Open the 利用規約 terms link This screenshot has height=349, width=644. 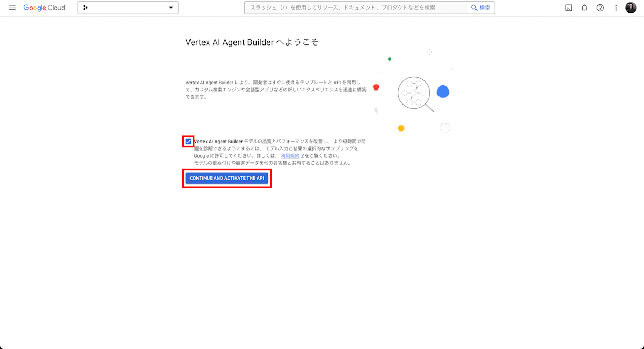(292, 155)
